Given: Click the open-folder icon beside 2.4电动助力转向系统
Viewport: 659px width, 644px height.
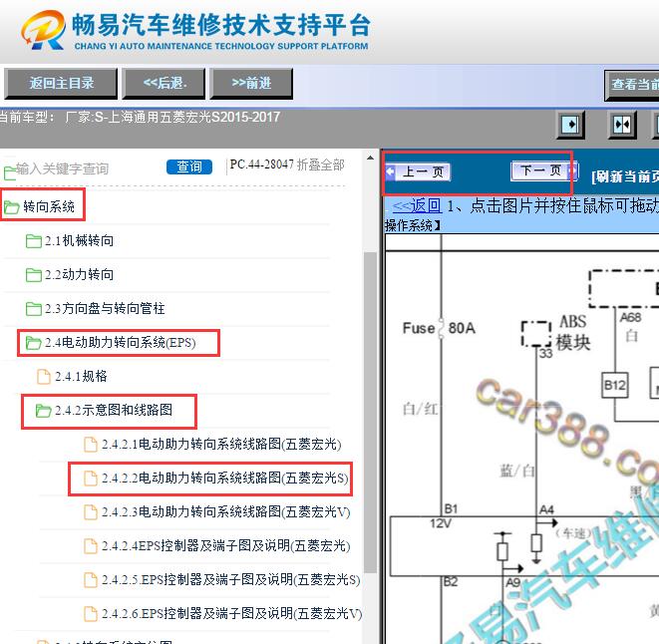Looking at the screenshot, I should (33, 343).
